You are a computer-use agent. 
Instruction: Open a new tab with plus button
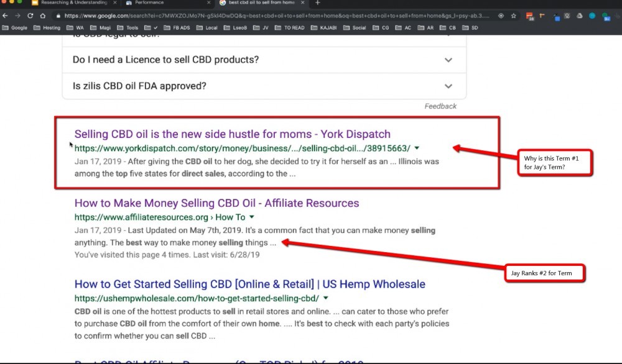click(x=317, y=2)
